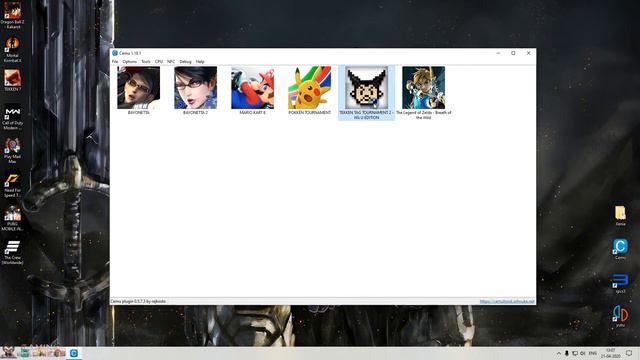Follow the link in the Cemu status bar
Image resolution: width=640 pixels, height=360 pixels.
tap(507, 301)
